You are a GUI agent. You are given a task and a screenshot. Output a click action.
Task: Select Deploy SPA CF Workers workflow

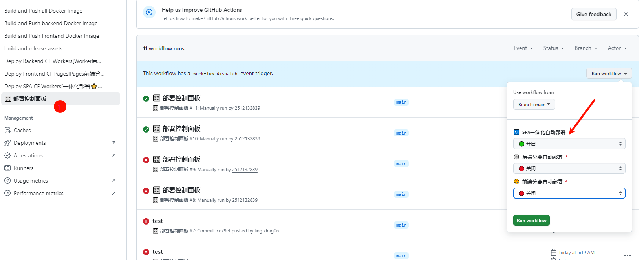(x=53, y=86)
